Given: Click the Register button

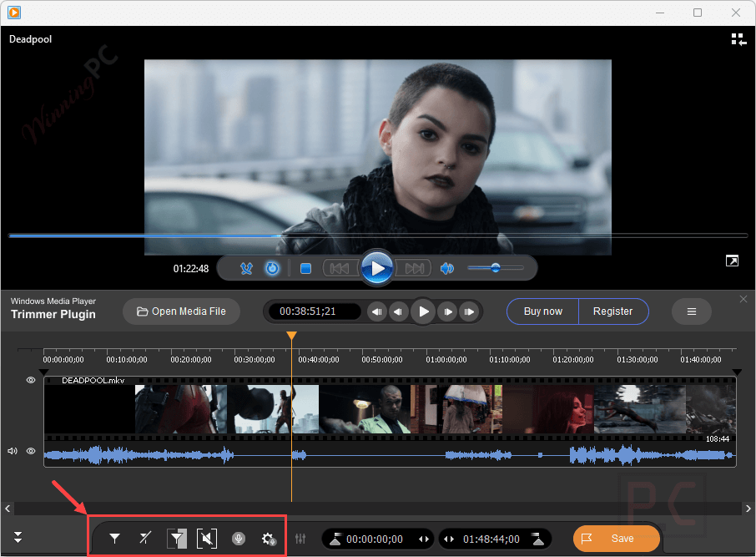Looking at the screenshot, I should pos(612,311).
